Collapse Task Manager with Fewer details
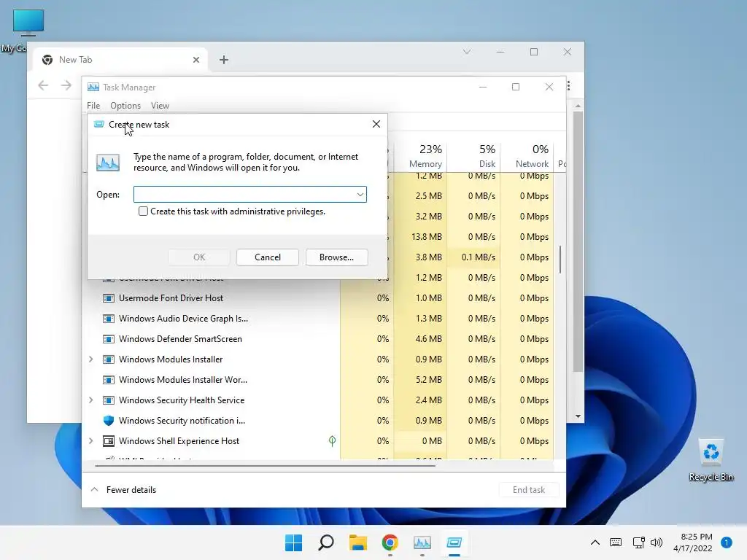747x560 pixels. coord(123,489)
